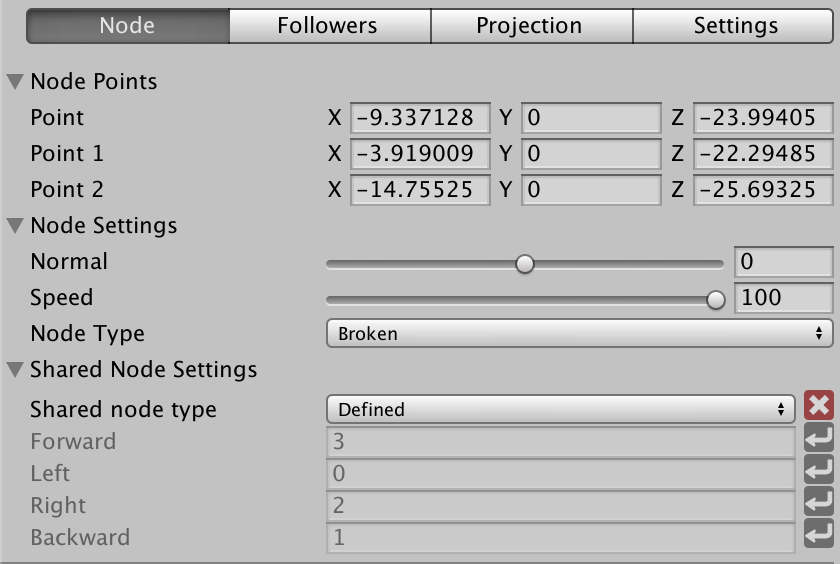Switch to the Projection tab

(x=531, y=25)
